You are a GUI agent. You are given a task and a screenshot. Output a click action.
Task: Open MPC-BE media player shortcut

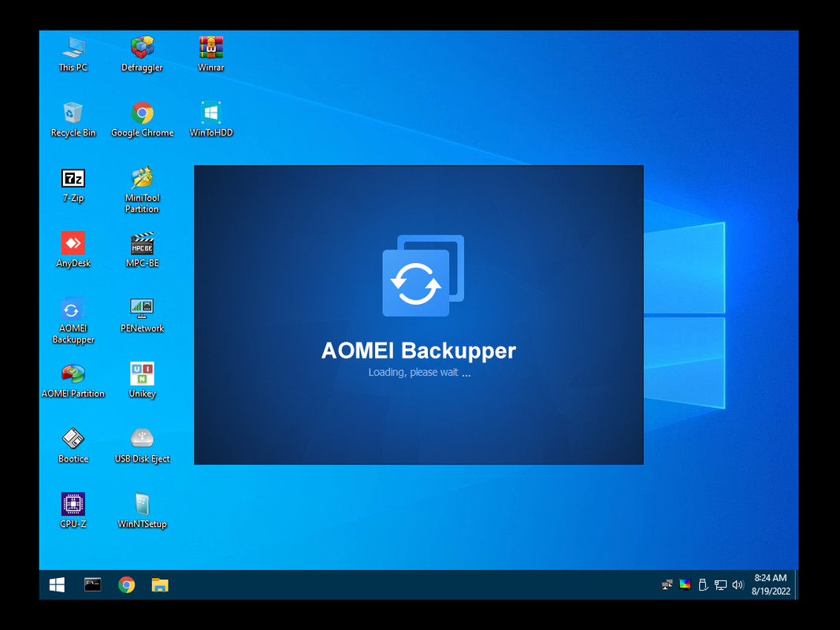142,250
